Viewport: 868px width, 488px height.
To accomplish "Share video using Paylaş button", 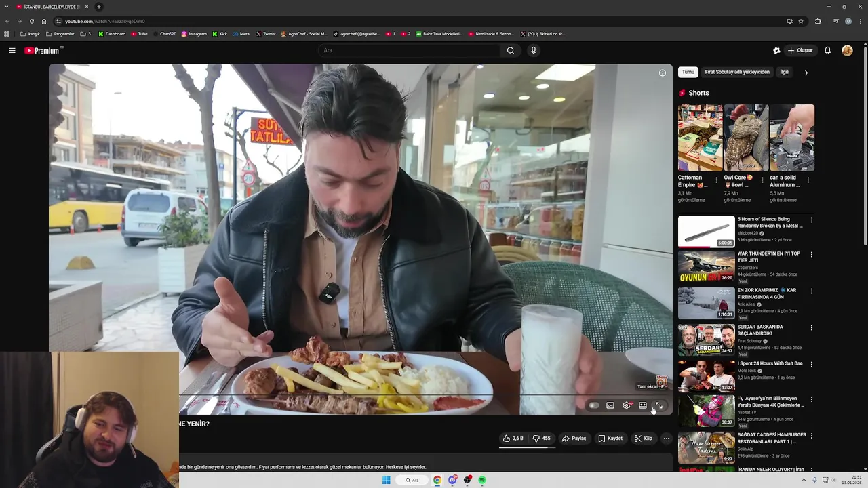I will pos(574,439).
